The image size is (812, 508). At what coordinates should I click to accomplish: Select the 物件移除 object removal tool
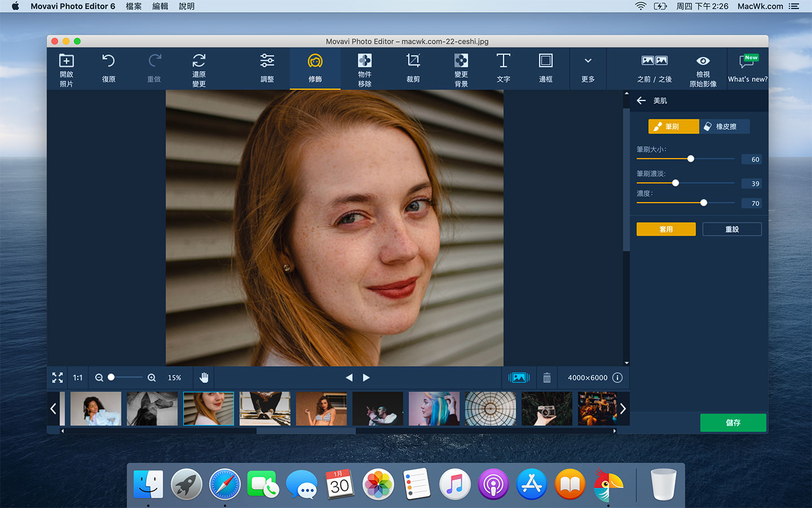coord(365,69)
